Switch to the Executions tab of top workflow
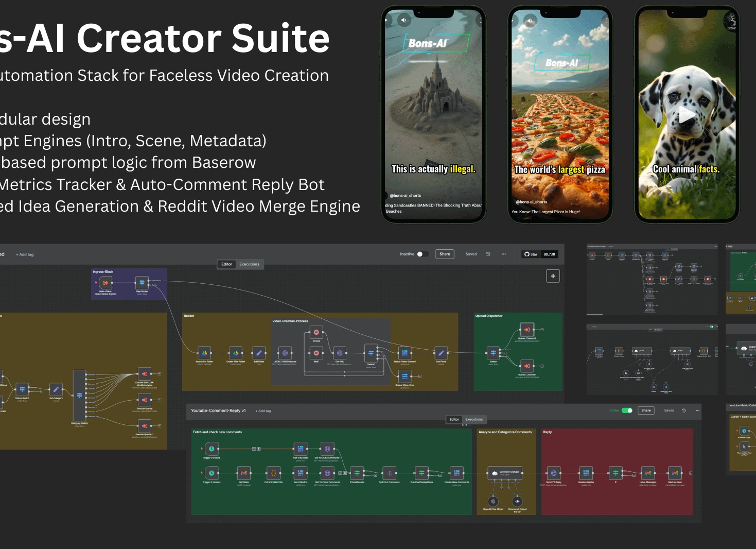756x549 pixels. click(250, 264)
